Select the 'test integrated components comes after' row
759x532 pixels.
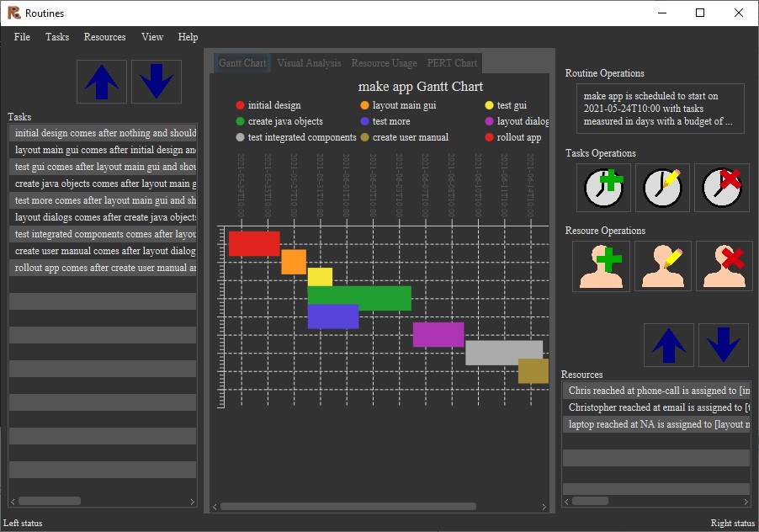pyautogui.click(x=103, y=234)
